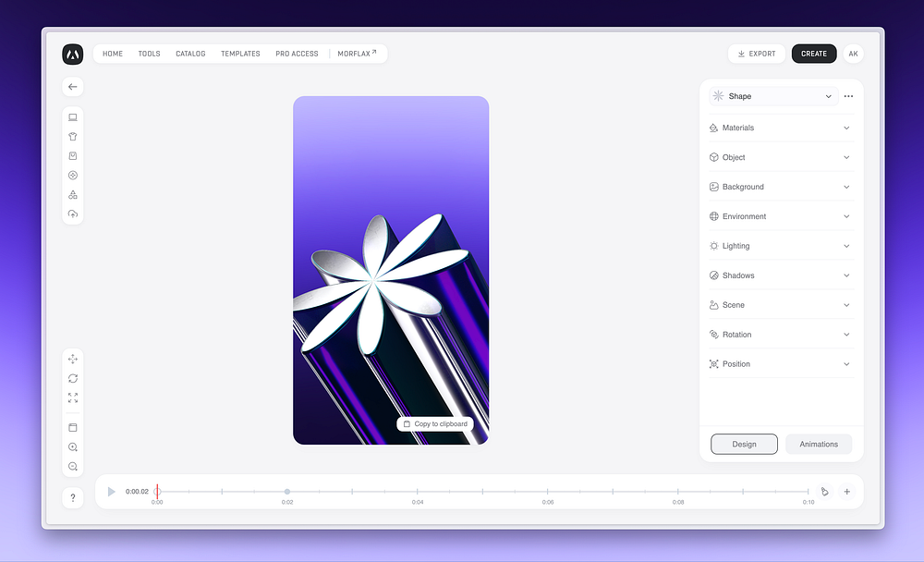Open the Shape selector dropdown
The image size is (924, 562).
point(773,96)
